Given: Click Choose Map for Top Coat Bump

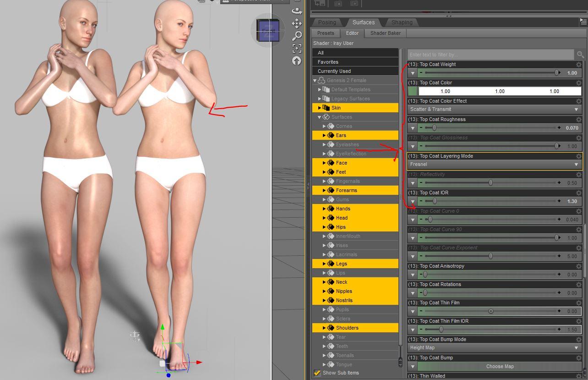Looking at the screenshot, I should point(500,366).
